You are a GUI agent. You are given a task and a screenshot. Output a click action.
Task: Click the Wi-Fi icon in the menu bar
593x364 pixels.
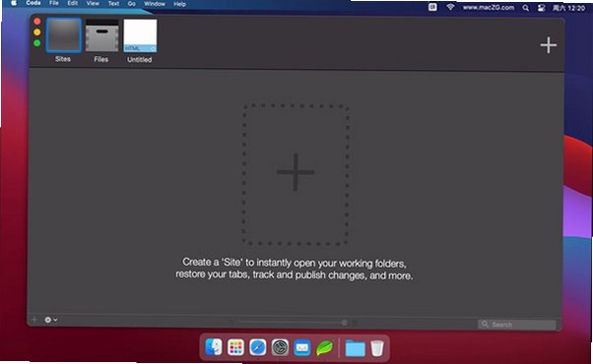[x=450, y=7]
